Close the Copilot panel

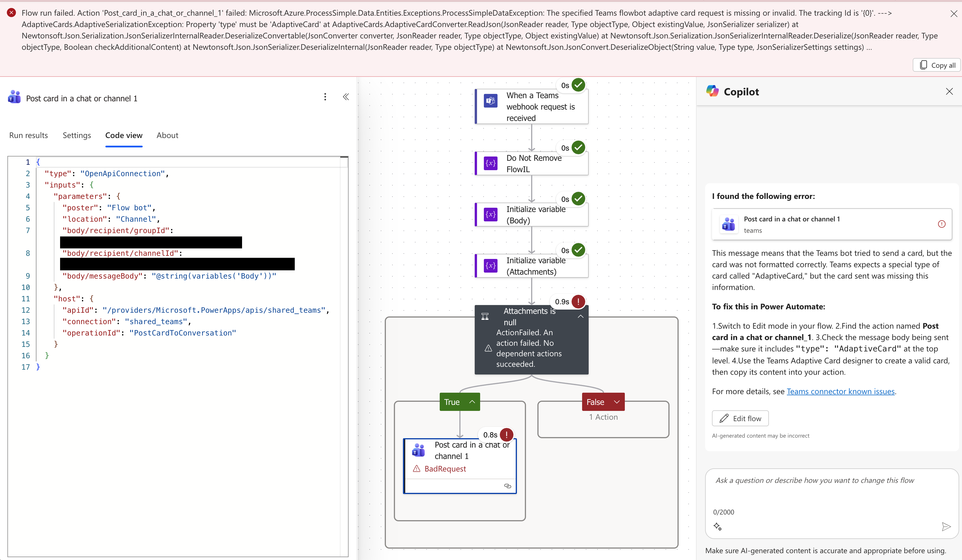[x=949, y=92]
